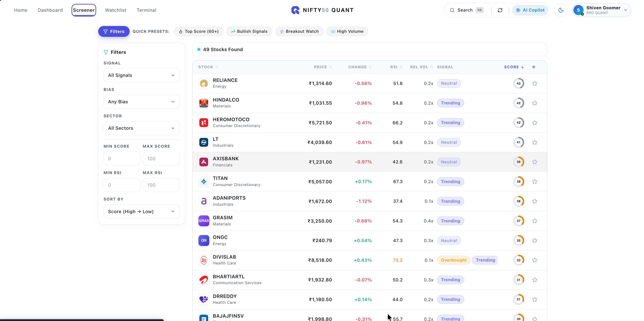Click the DRREDDY logo icon
Screen dimensions: 644x321
click(x=204, y=300)
